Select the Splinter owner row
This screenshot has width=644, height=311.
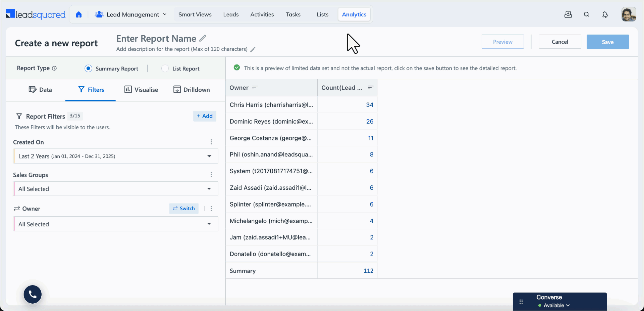point(301,204)
